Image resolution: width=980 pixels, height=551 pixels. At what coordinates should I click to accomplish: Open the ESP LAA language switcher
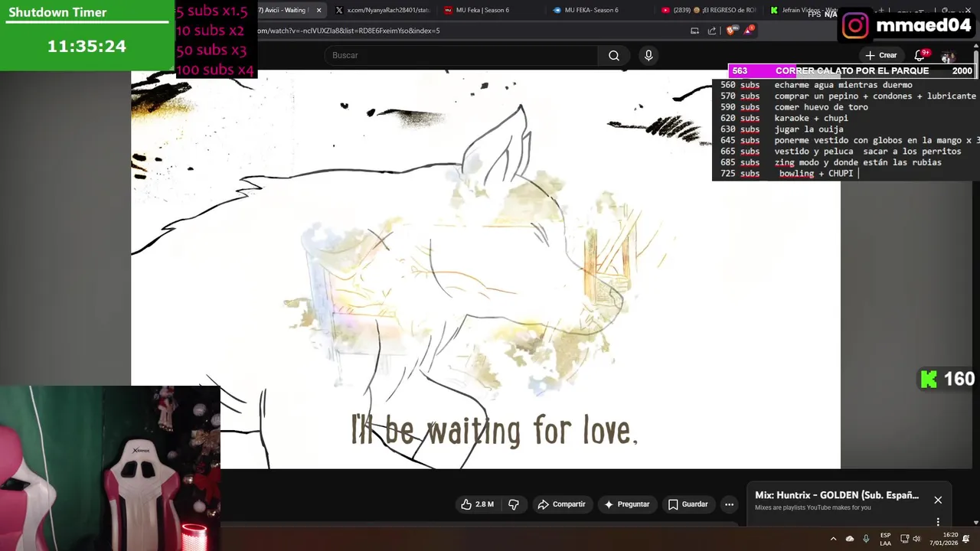[x=885, y=539]
